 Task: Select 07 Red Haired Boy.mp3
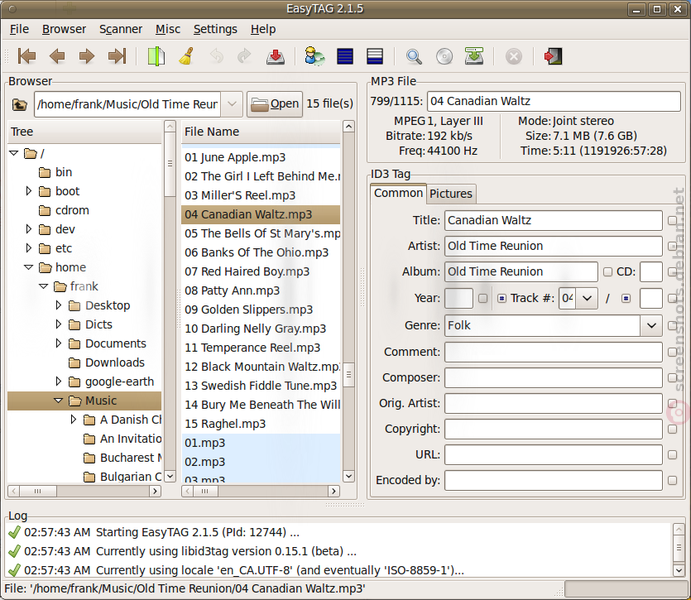[260, 271]
